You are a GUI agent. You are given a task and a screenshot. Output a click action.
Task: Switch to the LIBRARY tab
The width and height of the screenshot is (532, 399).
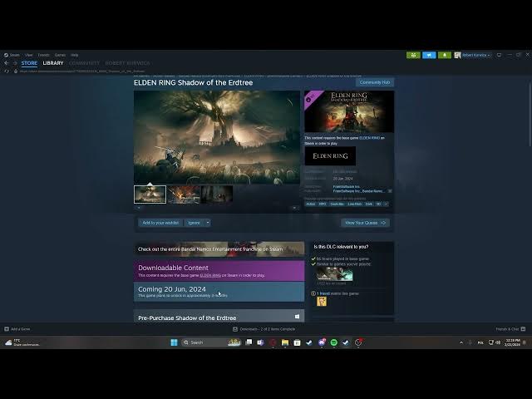tap(53, 63)
